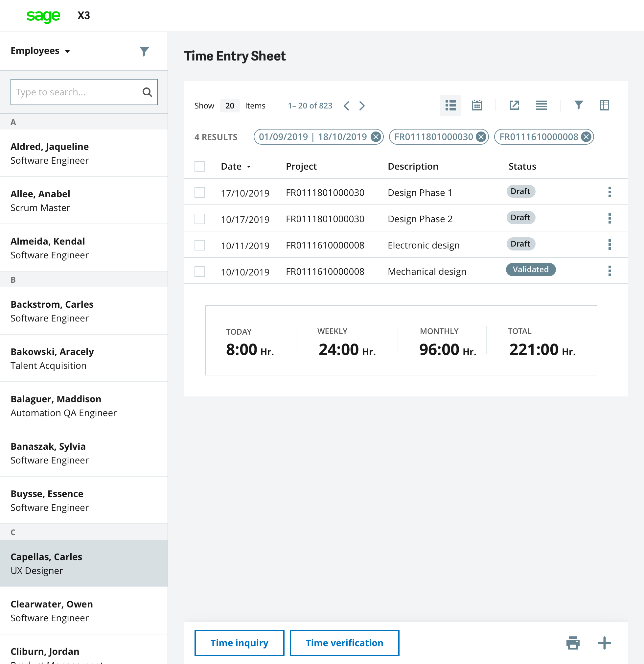
Task: Open the filter funnel on the toolbar
Action: (x=579, y=106)
